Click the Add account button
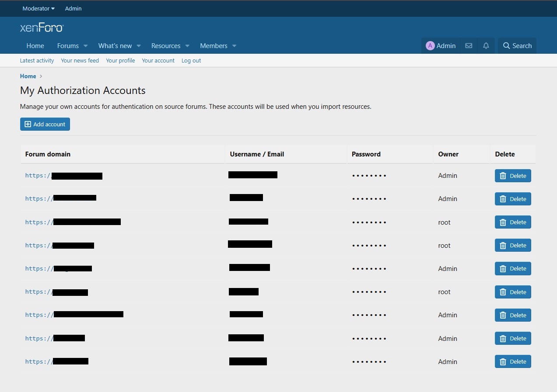Screen dimensions: 557x392 [x=45, y=124]
